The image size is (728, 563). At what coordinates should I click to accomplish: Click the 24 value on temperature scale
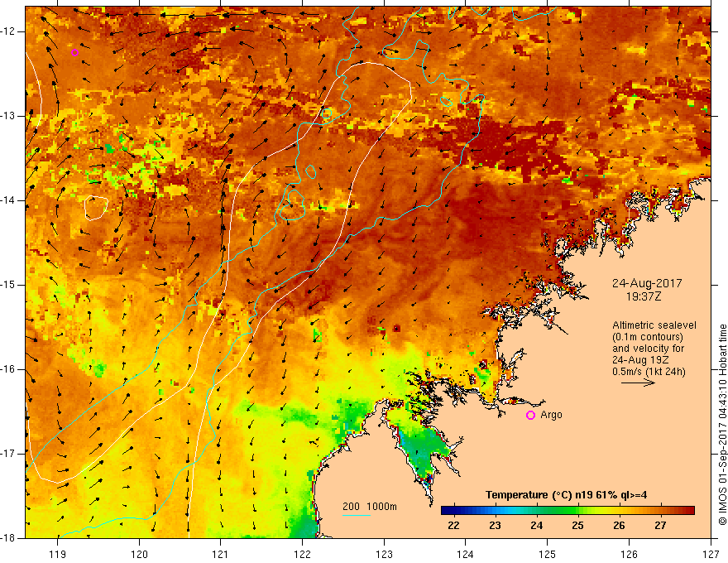[536, 526]
